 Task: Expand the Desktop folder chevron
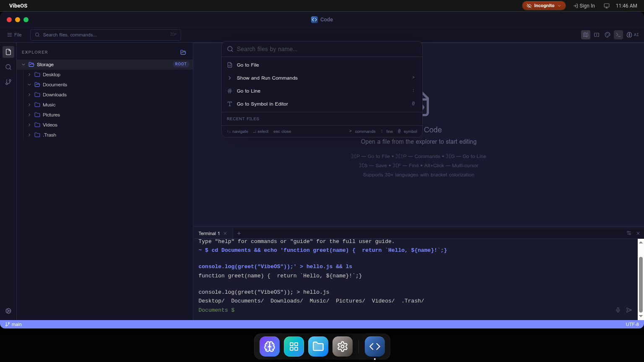(x=29, y=75)
